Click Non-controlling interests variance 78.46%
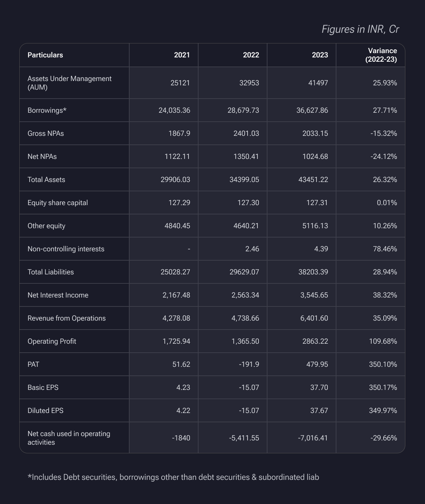The width and height of the screenshot is (425, 504). (x=385, y=249)
